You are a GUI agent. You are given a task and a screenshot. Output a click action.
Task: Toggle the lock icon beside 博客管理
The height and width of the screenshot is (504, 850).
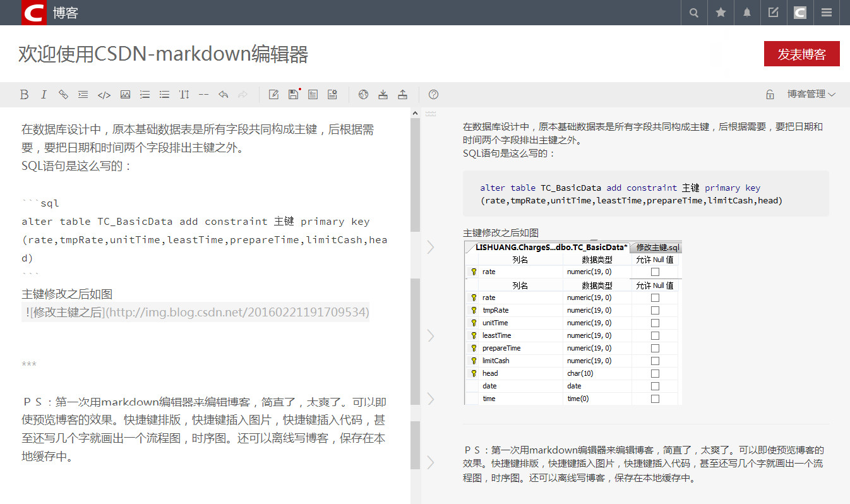[770, 95]
